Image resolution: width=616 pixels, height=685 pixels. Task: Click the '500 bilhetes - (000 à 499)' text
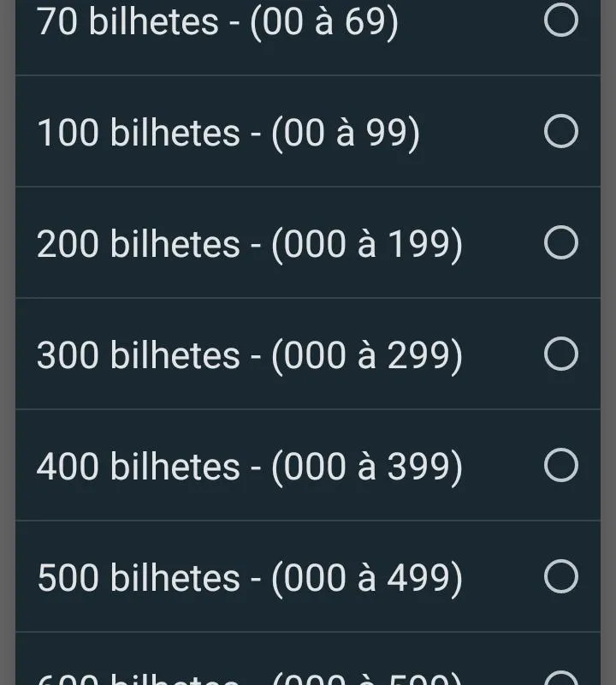[x=249, y=579]
